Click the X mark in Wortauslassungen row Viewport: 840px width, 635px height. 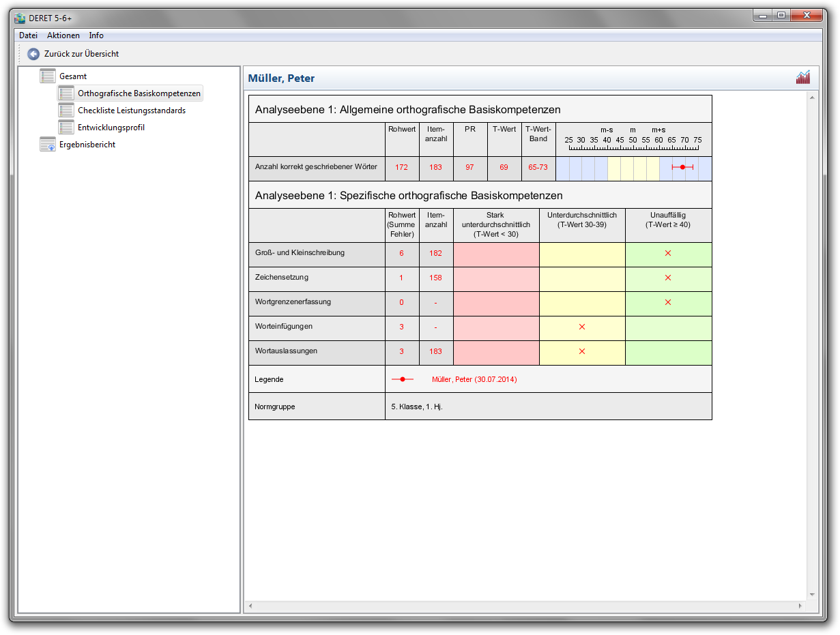click(x=582, y=351)
